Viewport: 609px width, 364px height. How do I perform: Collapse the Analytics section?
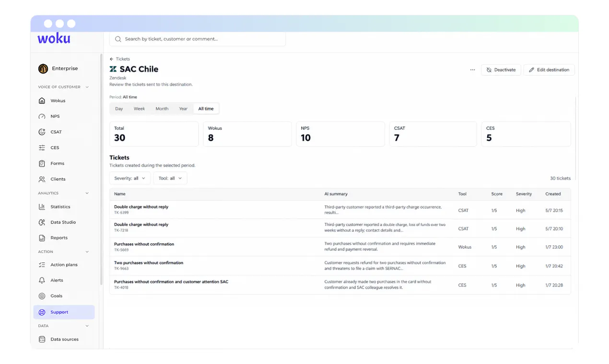coord(87,193)
